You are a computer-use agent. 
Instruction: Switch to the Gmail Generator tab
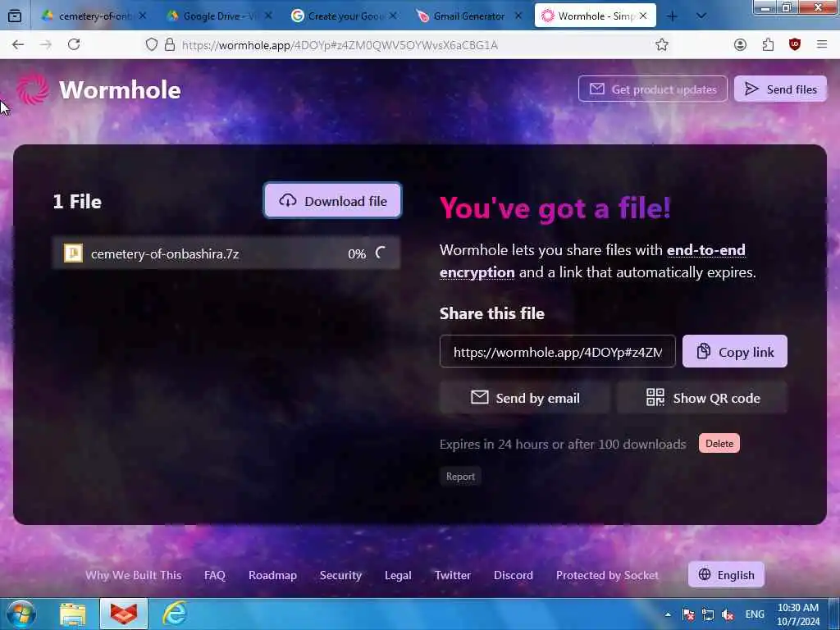pos(469,16)
